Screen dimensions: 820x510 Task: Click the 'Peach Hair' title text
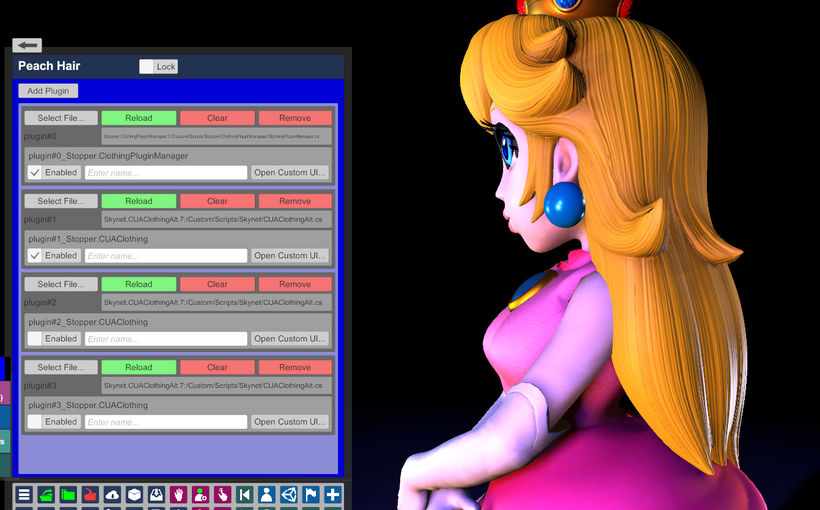click(x=49, y=66)
